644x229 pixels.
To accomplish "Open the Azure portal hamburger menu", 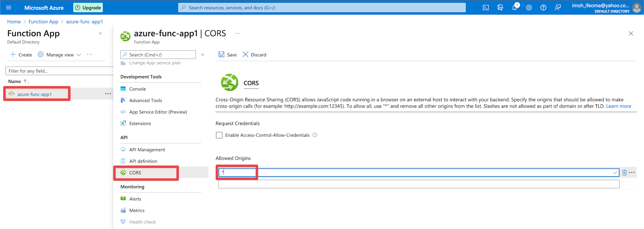I will (x=9, y=8).
